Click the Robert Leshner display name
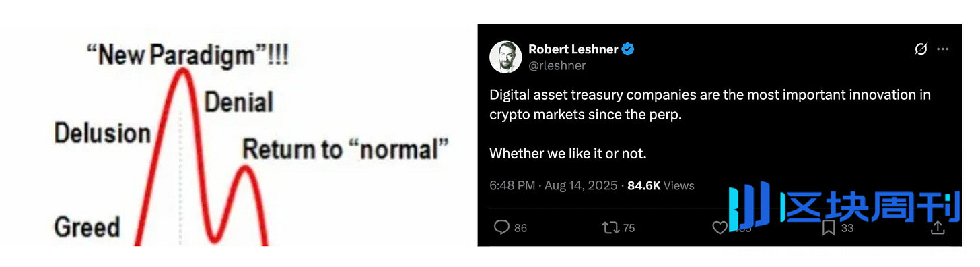Image resolution: width=980 pixels, height=267 pixels. [573, 49]
